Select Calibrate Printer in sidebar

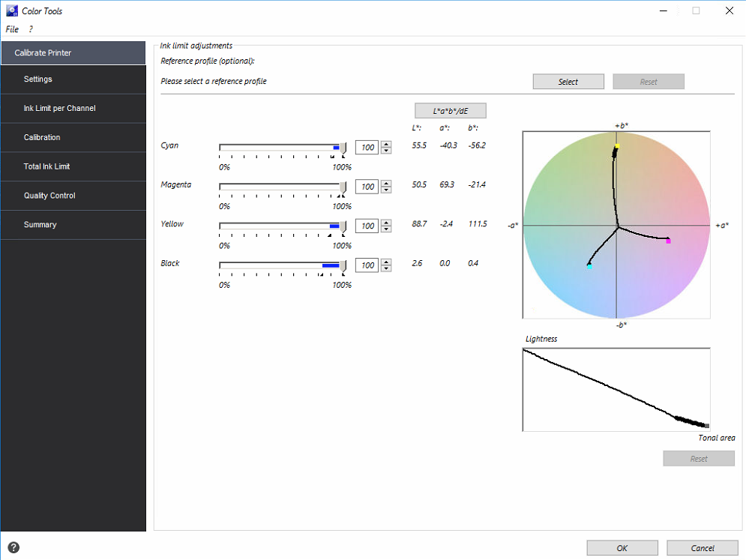tap(73, 52)
